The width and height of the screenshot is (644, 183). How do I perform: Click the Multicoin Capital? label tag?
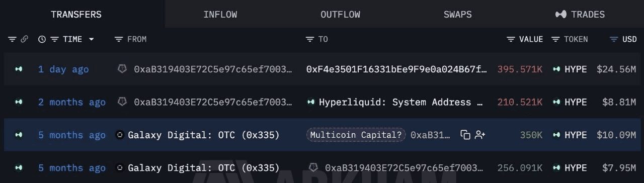[x=356, y=135]
